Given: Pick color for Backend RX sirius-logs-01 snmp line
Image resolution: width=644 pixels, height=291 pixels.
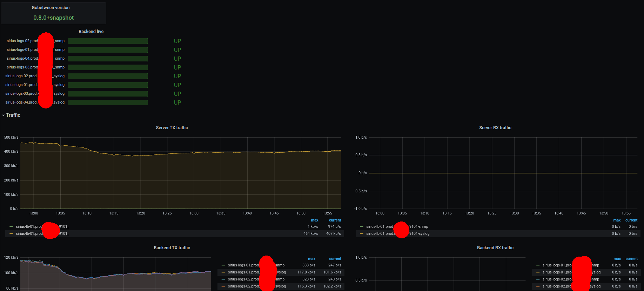Looking at the screenshot, I should pyautogui.click(x=538, y=265).
